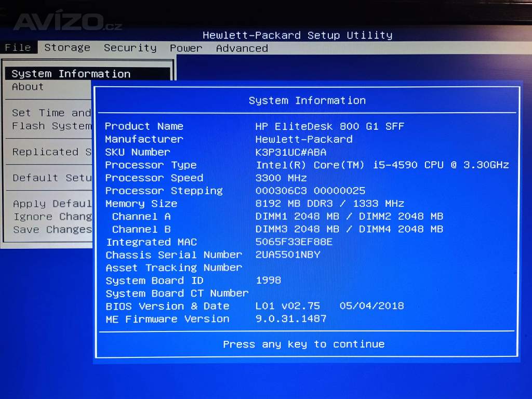Click the Channel A label
This screenshot has height=399, width=532.
(141, 217)
